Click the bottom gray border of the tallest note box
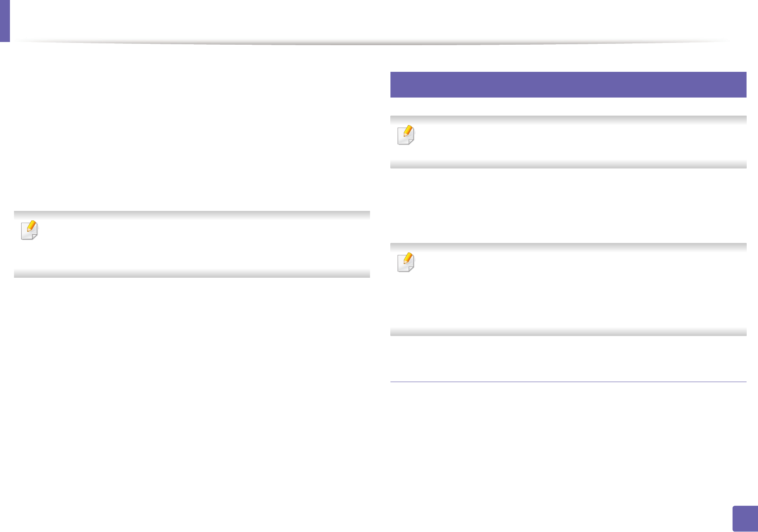The width and height of the screenshot is (758, 532). click(x=568, y=332)
